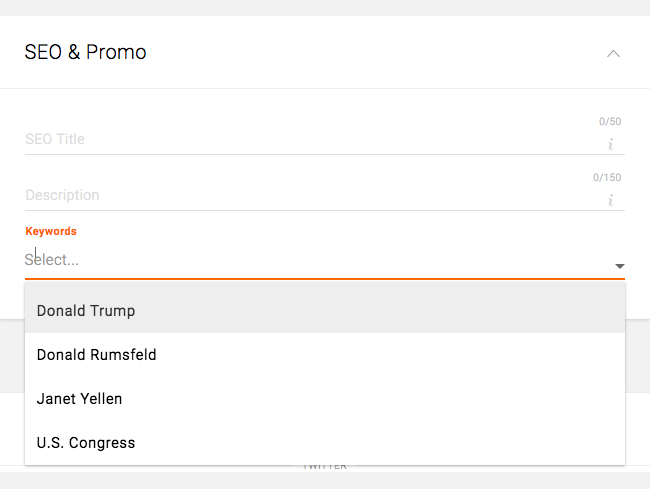Image resolution: width=650 pixels, height=489 pixels.
Task: Click the Description info icon
Action: [x=610, y=200]
